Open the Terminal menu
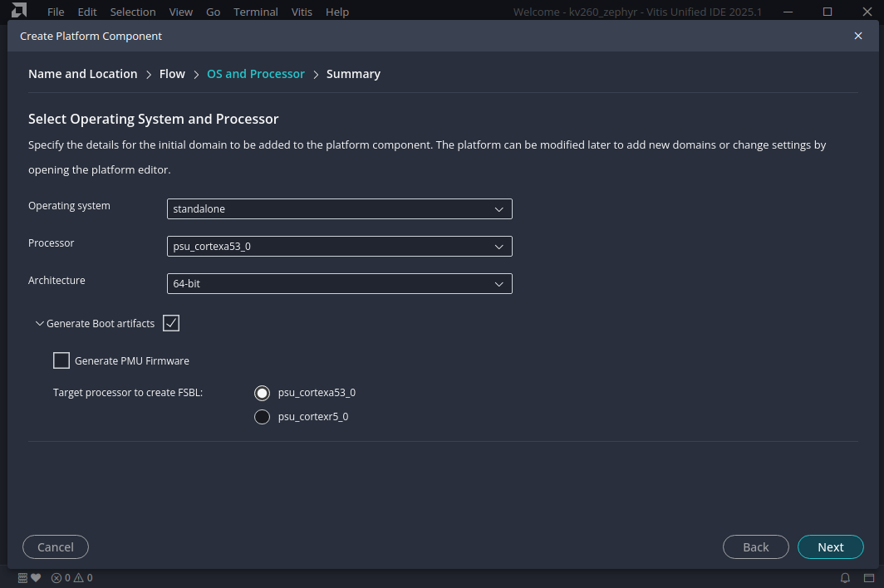The height and width of the screenshot is (588, 884). (x=256, y=12)
